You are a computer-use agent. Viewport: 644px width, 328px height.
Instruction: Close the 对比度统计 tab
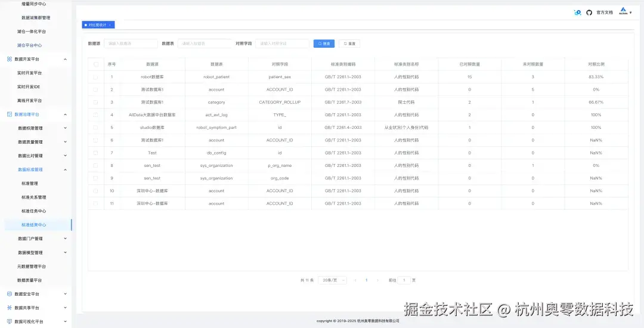[x=110, y=25]
